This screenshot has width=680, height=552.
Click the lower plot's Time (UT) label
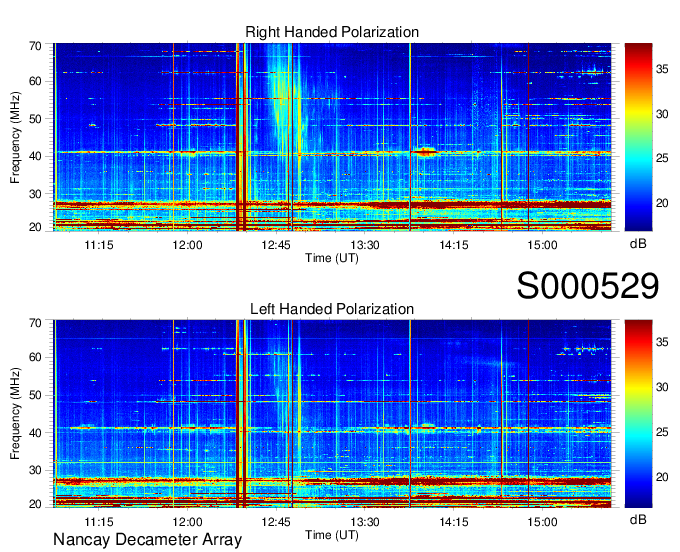[332, 535]
